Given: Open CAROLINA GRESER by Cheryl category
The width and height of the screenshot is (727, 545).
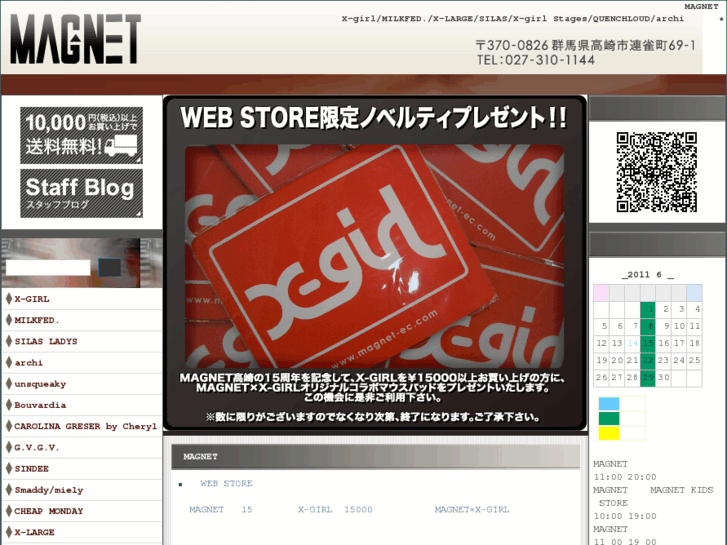Looking at the screenshot, I should tap(86, 426).
